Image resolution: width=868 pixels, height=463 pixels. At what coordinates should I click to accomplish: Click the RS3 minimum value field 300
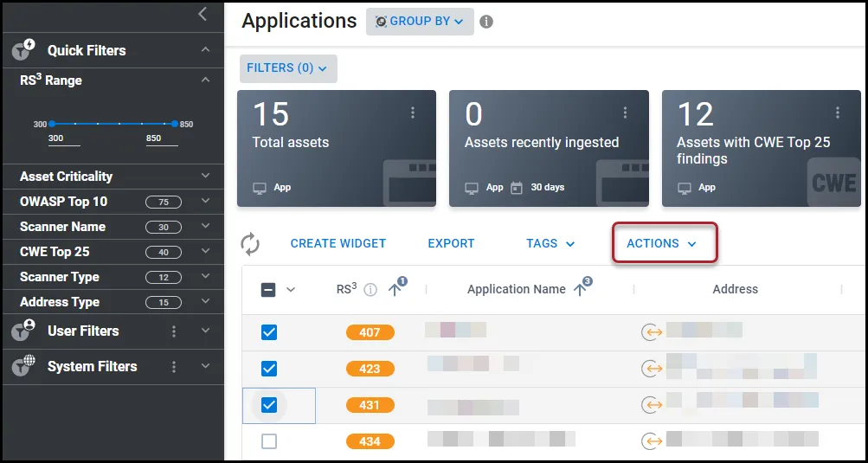tap(64, 139)
